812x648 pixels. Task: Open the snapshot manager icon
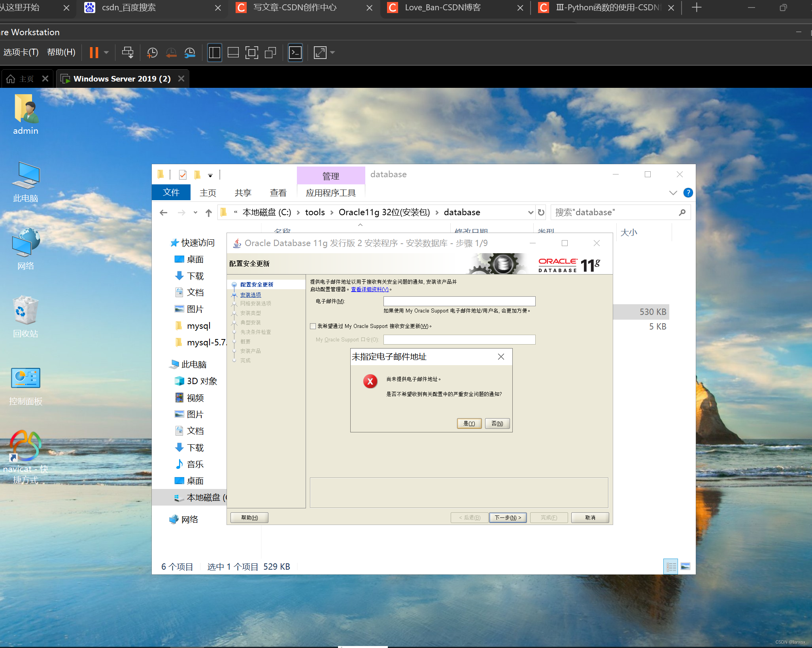click(190, 52)
